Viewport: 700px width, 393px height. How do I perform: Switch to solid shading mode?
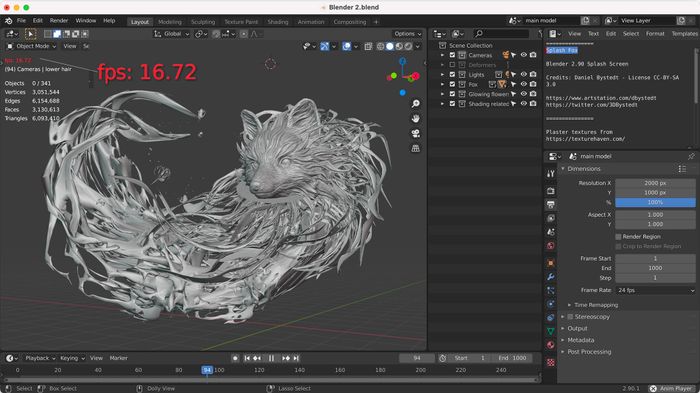click(390, 46)
